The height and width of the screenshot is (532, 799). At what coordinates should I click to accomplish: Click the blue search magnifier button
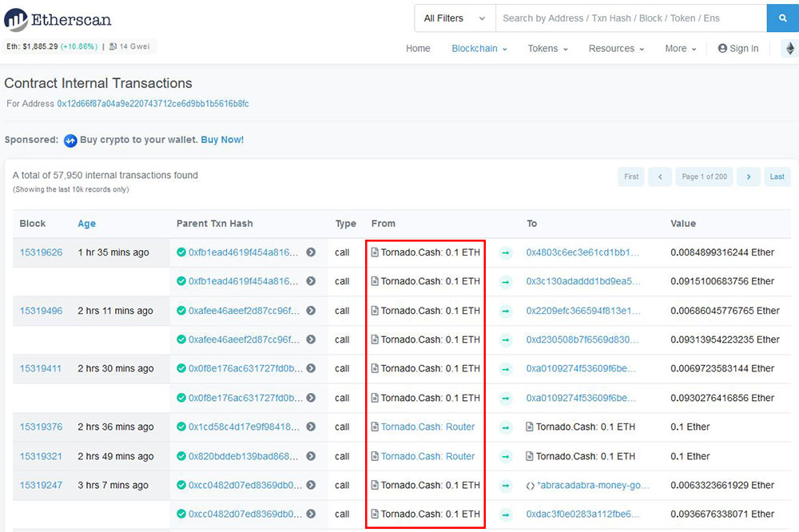[782, 18]
